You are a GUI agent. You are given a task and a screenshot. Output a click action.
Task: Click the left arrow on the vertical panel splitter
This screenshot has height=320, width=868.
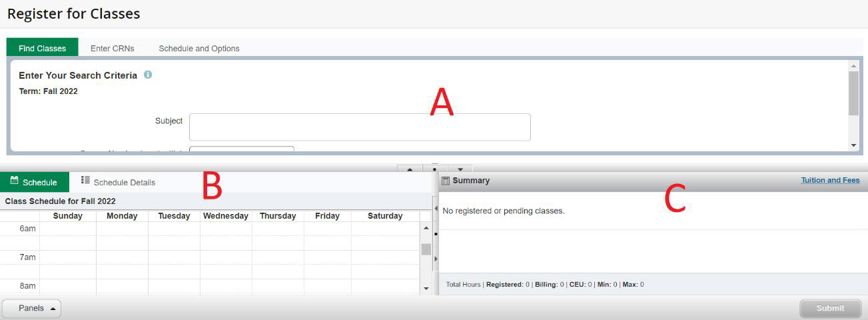coord(436,209)
